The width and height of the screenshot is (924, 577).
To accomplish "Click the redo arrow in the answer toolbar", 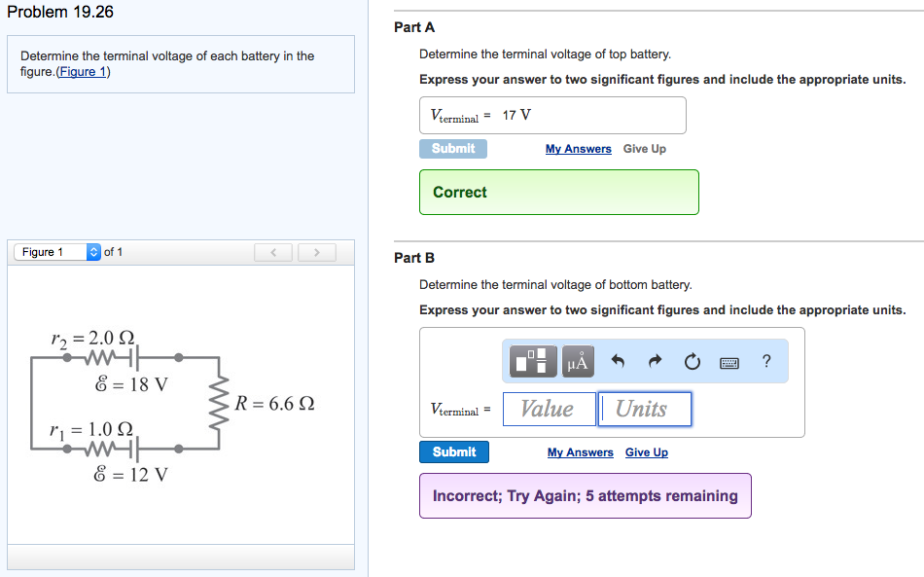I will [x=655, y=361].
